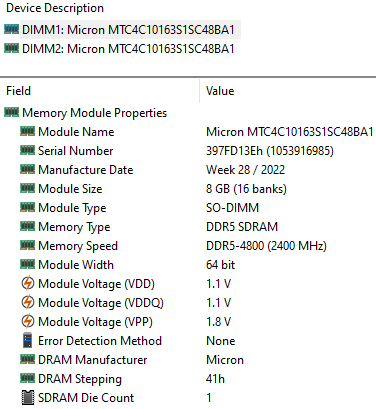Screen dimensions: 376x409
Task: Select the DRAM Stepping field label
Action: point(80,379)
